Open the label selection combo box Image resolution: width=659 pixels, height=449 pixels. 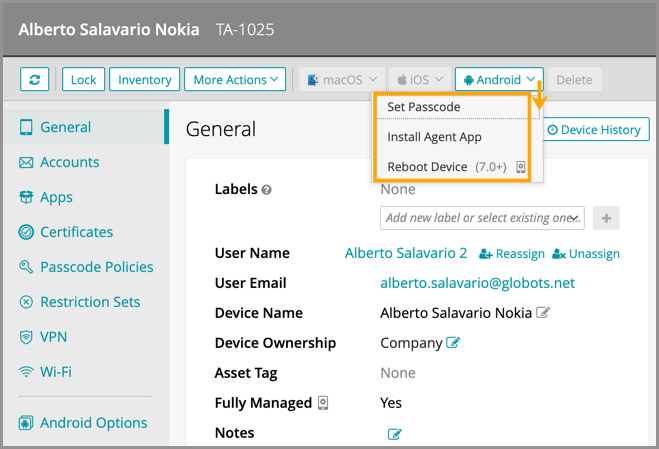(x=482, y=218)
